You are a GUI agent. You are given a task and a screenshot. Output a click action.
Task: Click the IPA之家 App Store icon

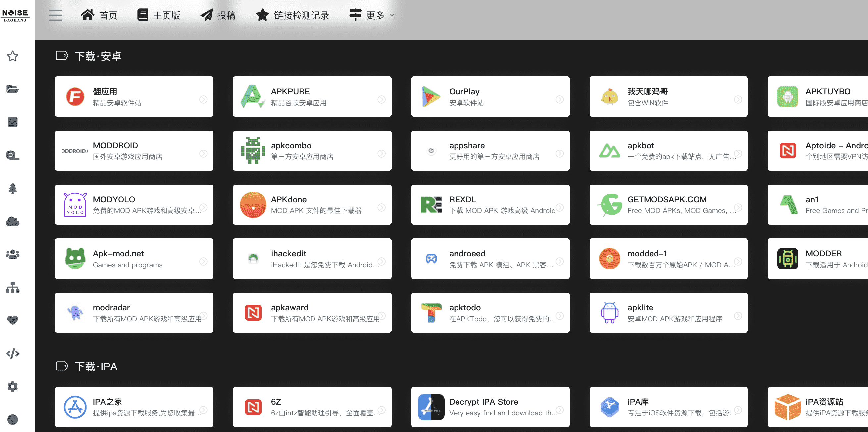click(75, 407)
